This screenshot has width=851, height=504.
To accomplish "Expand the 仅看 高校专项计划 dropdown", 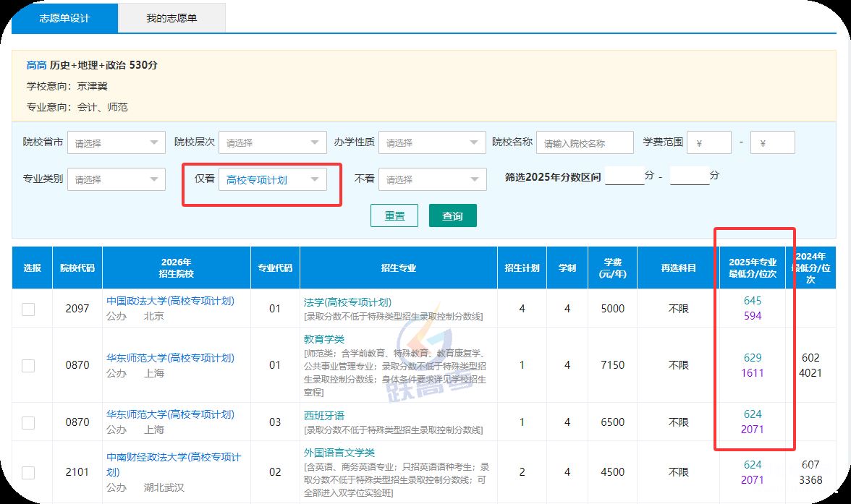I will tap(272, 179).
